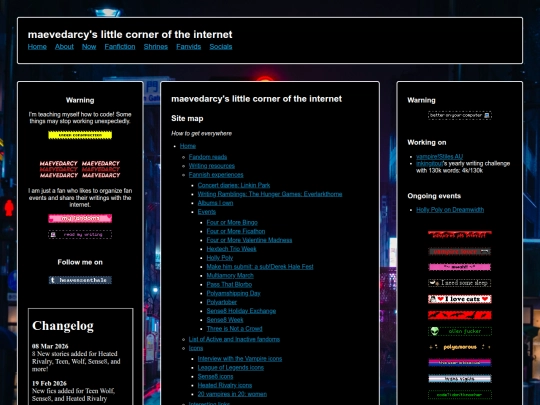Open Fanfiction in the navigation bar

tap(120, 46)
